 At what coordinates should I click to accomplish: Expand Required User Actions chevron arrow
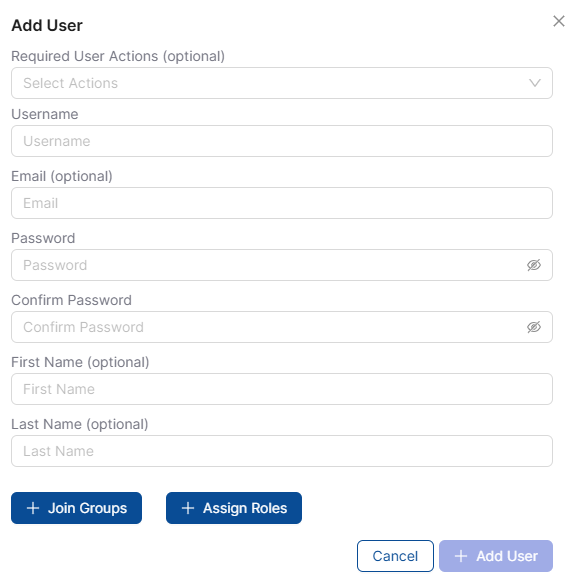535,83
